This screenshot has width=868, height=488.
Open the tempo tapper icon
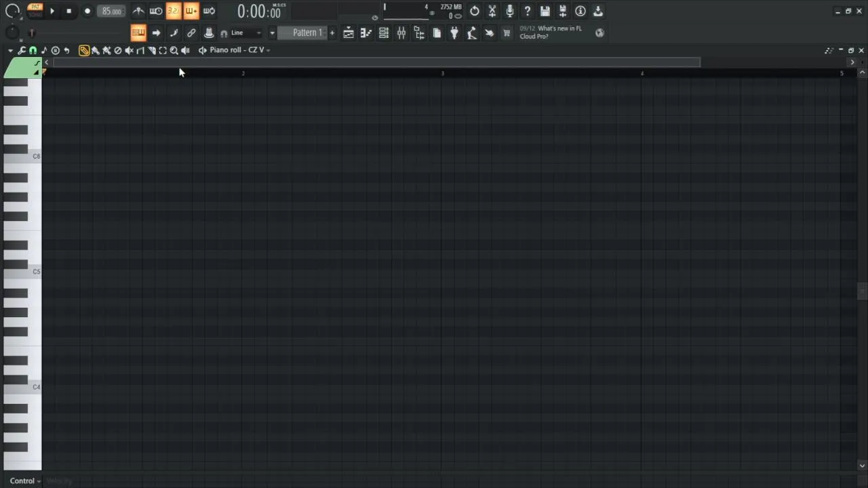(x=472, y=33)
